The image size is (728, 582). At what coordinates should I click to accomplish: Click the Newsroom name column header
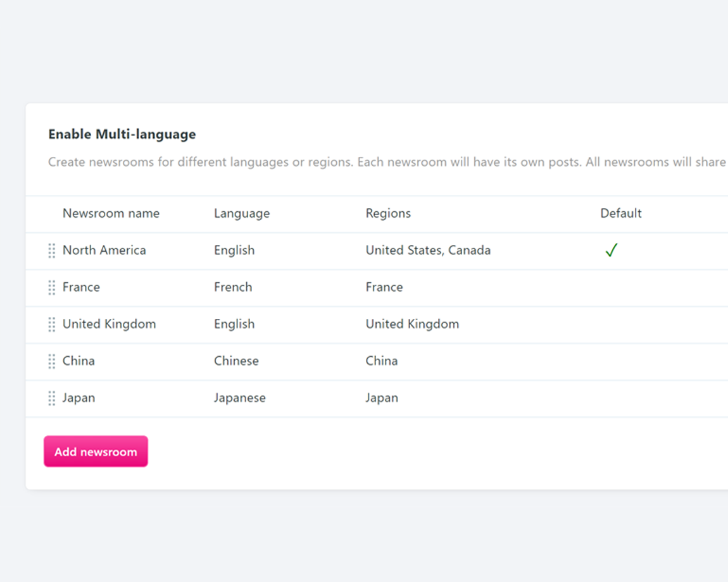tap(111, 213)
